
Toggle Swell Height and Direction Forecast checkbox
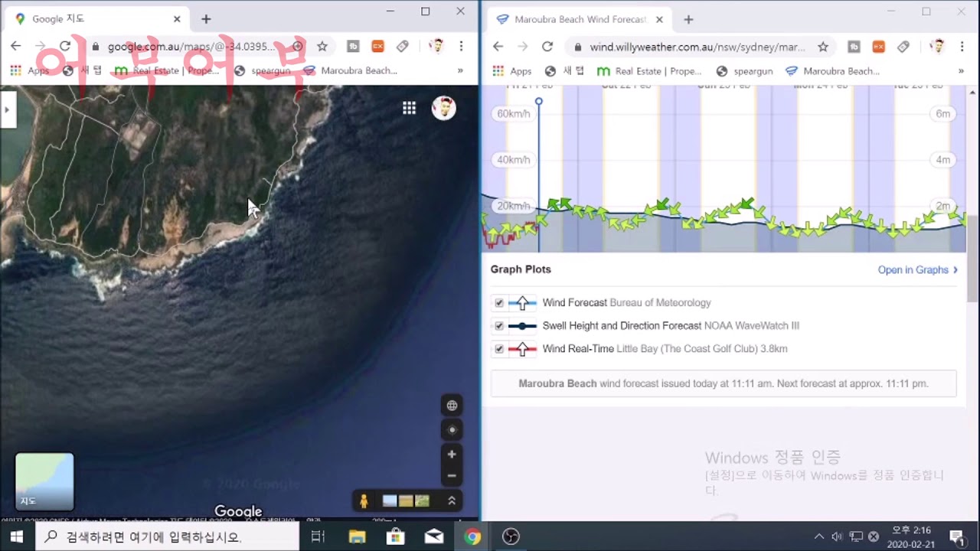click(499, 326)
